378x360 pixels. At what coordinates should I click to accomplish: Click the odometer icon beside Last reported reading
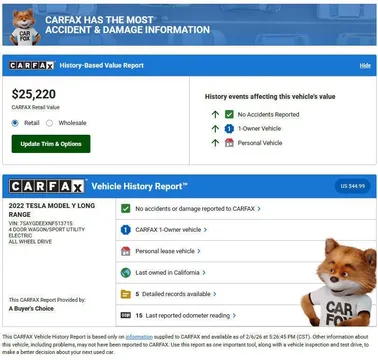(126, 315)
